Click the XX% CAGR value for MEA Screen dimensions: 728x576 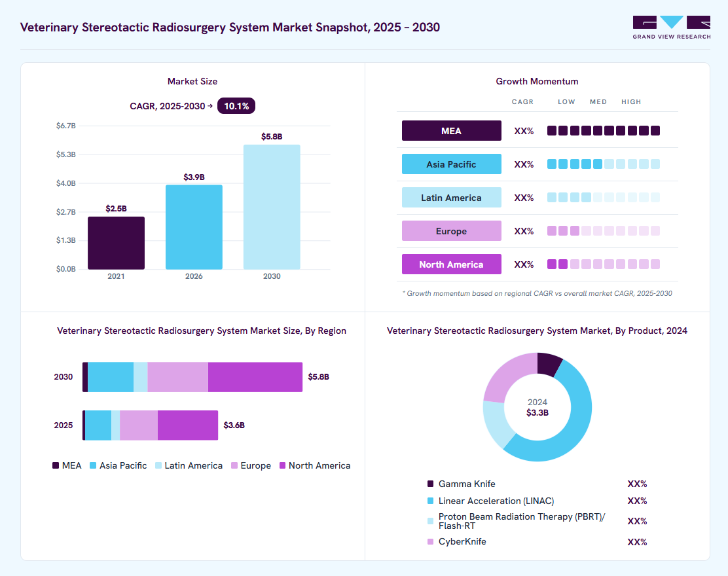click(x=524, y=131)
